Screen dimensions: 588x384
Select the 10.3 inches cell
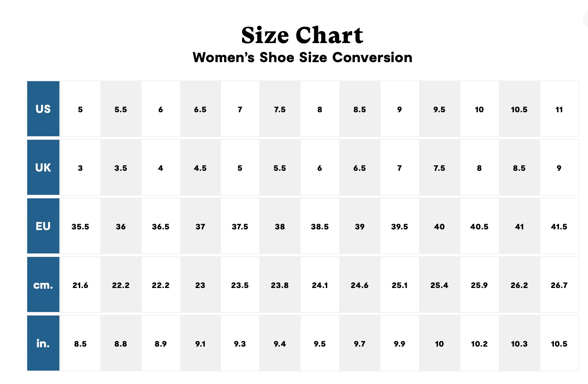pos(519,343)
